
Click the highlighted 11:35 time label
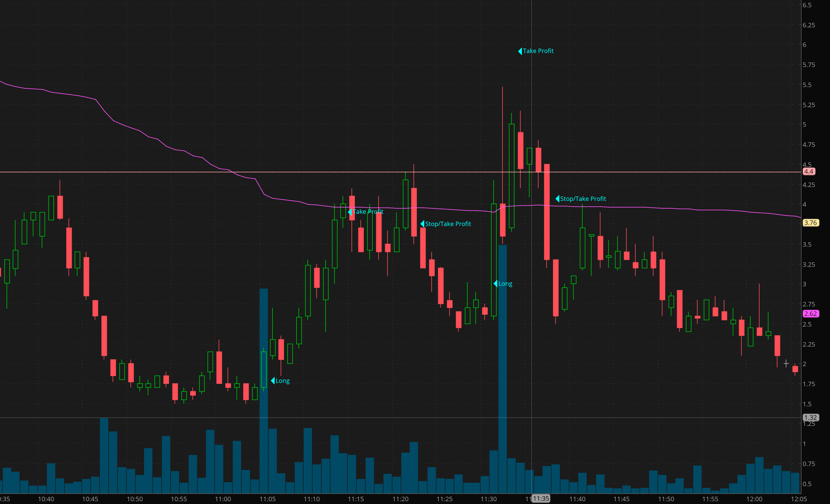541,499
